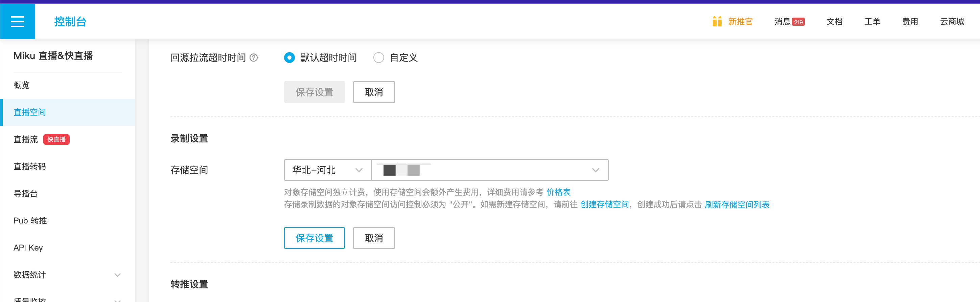Open 新推官 promotion link
This screenshot has height=302, width=980.
(x=740, y=22)
